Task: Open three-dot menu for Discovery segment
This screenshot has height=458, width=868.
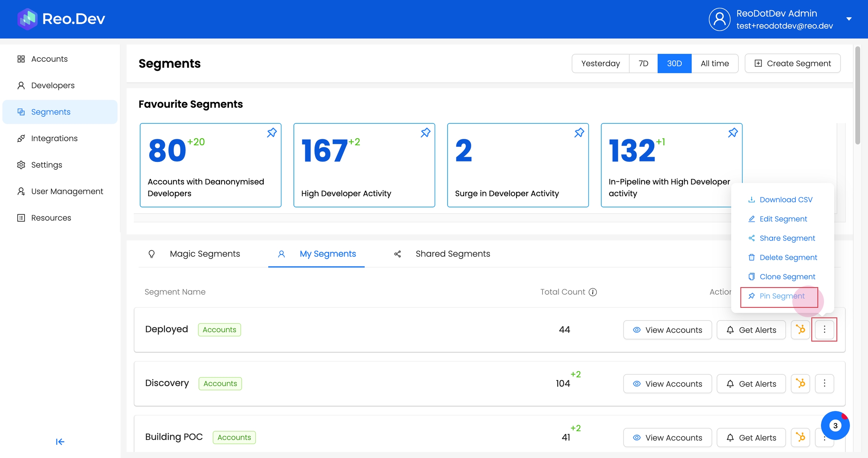Action: point(824,383)
